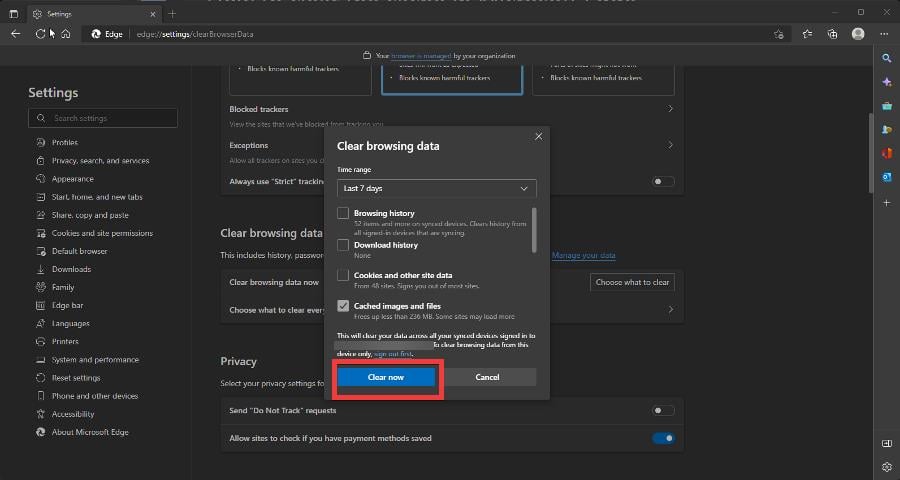Open Printers settings section
This screenshot has width=900, height=480.
[x=65, y=341]
